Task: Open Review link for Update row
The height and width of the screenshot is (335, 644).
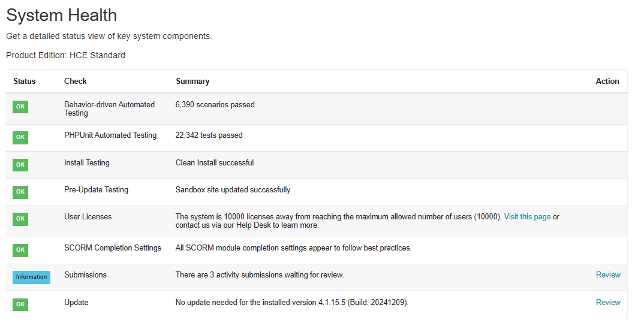Action: (x=608, y=303)
